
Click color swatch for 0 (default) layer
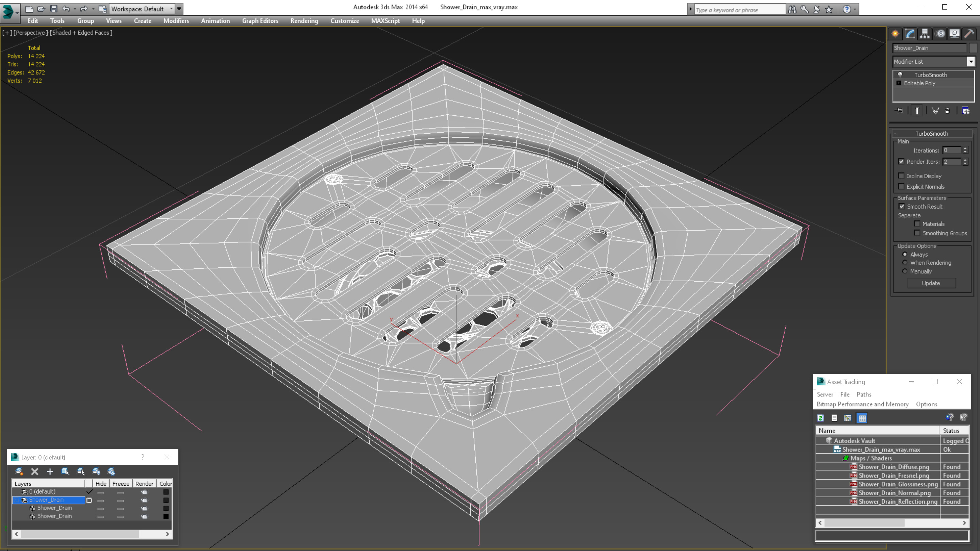166,492
